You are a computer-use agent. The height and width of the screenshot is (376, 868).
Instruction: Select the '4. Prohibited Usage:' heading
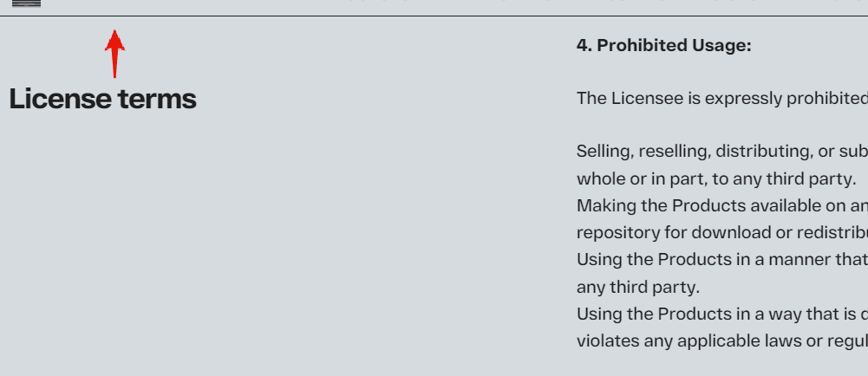click(x=663, y=46)
